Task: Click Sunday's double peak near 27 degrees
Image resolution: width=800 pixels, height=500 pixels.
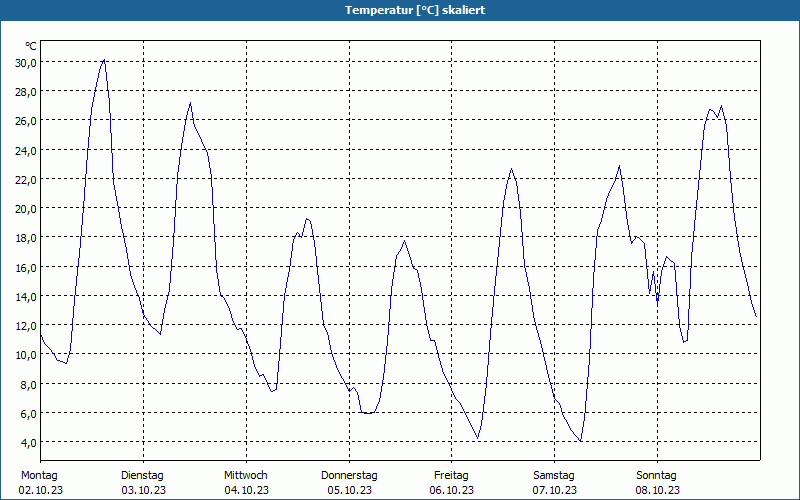Action: (x=716, y=109)
